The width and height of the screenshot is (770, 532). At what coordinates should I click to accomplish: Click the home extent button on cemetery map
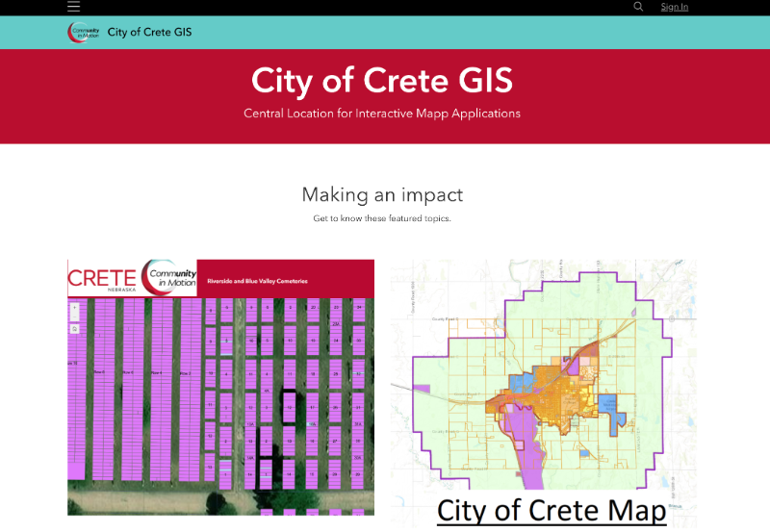point(74,328)
